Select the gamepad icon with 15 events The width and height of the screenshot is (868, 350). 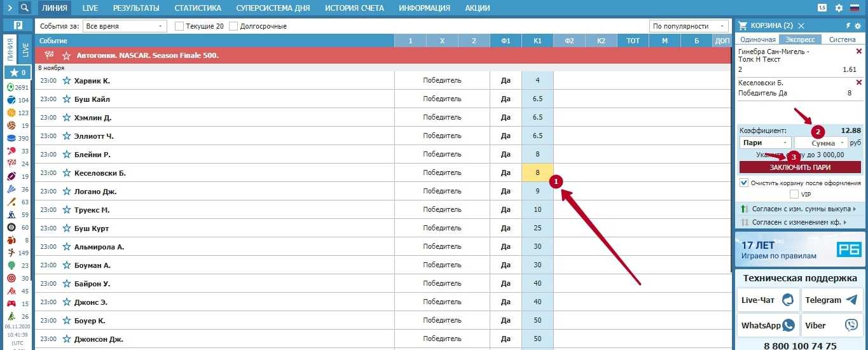click(x=11, y=304)
